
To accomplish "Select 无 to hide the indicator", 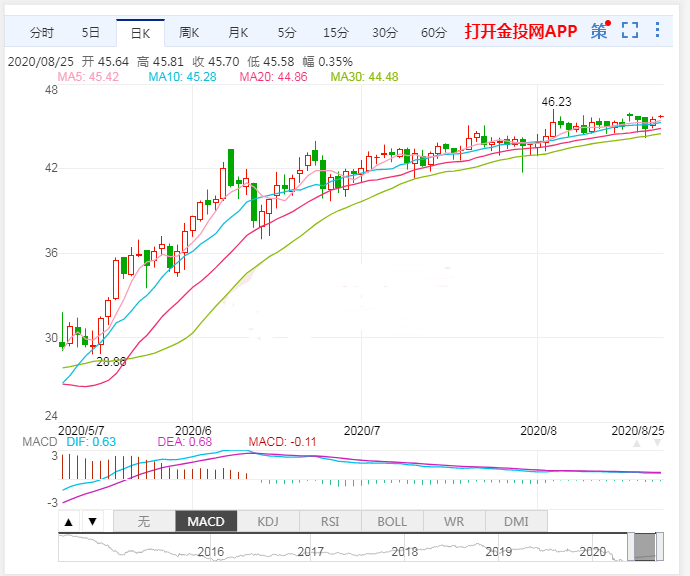I will (143, 521).
